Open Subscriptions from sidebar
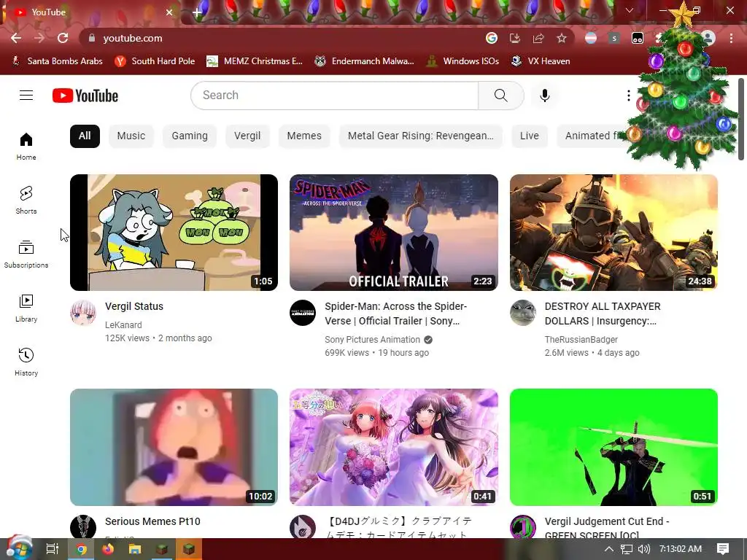 click(x=26, y=254)
